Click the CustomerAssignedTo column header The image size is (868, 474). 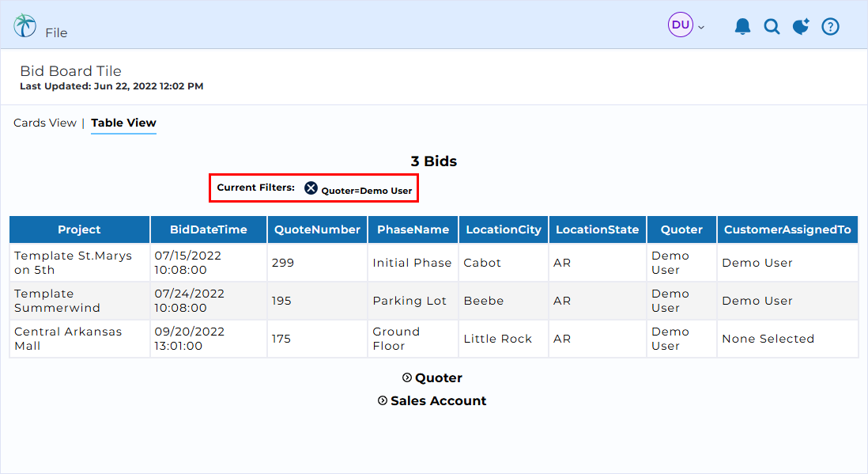tap(787, 229)
